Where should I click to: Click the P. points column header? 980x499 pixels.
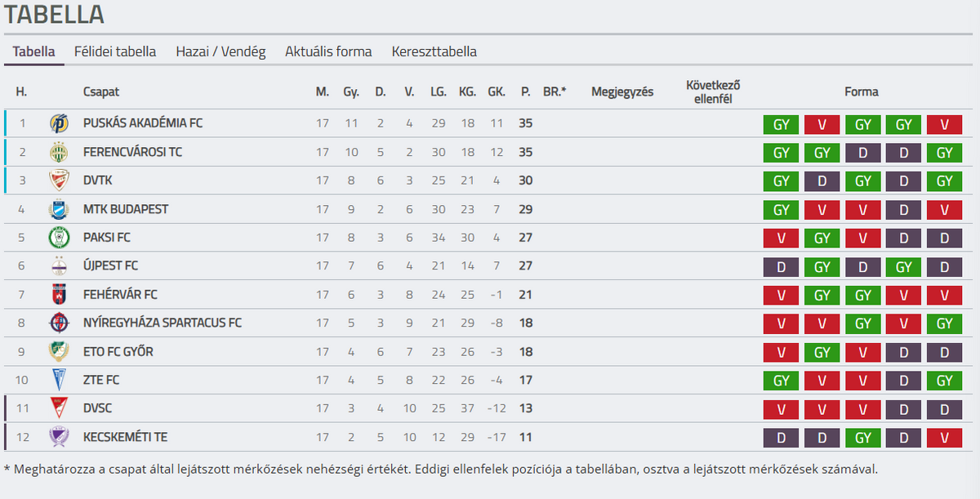(525, 92)
